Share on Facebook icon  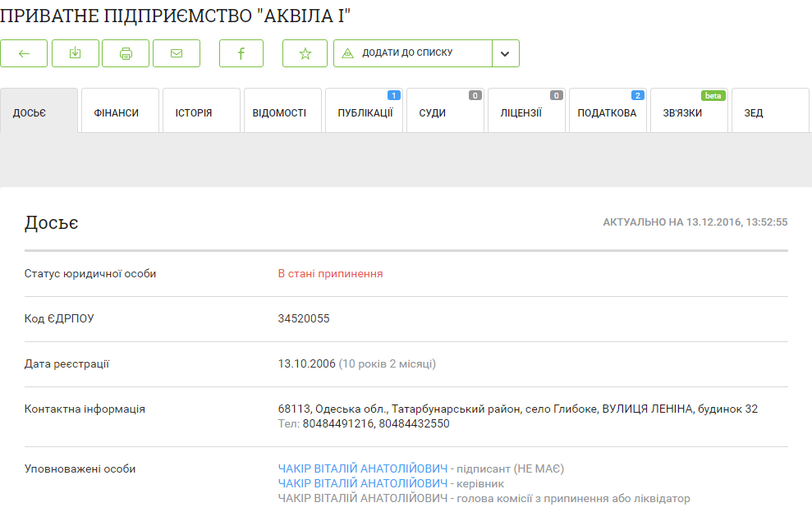tap(241, 53)
